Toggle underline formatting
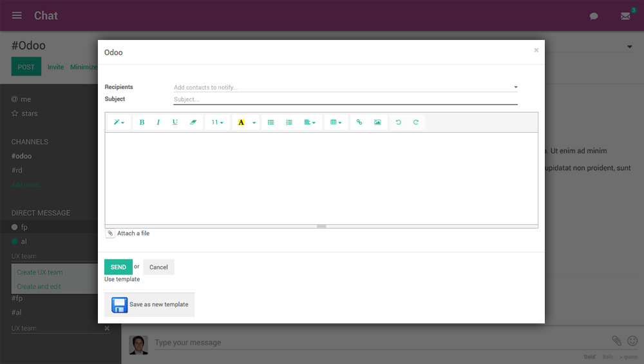Screen dimensions: 644x364 pyautogui.click(x=175, y=122)
